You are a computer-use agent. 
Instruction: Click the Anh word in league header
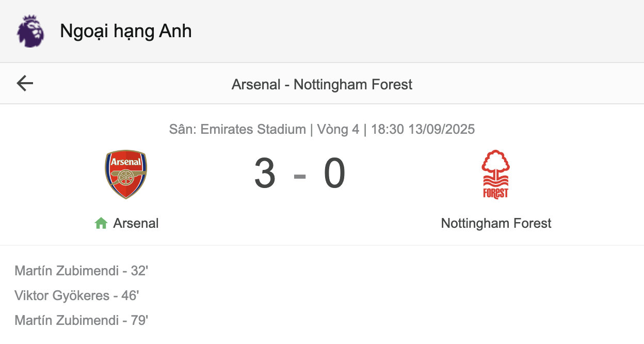[x=175, y=31]
